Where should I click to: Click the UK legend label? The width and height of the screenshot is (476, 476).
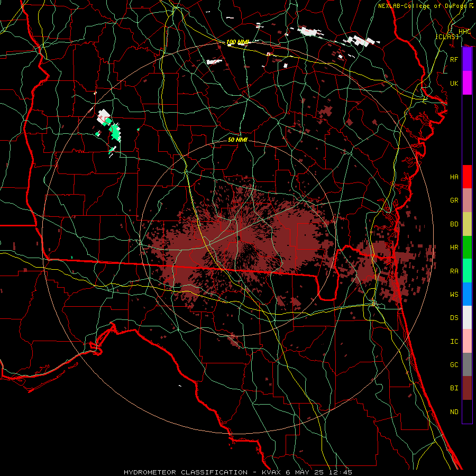454,83
